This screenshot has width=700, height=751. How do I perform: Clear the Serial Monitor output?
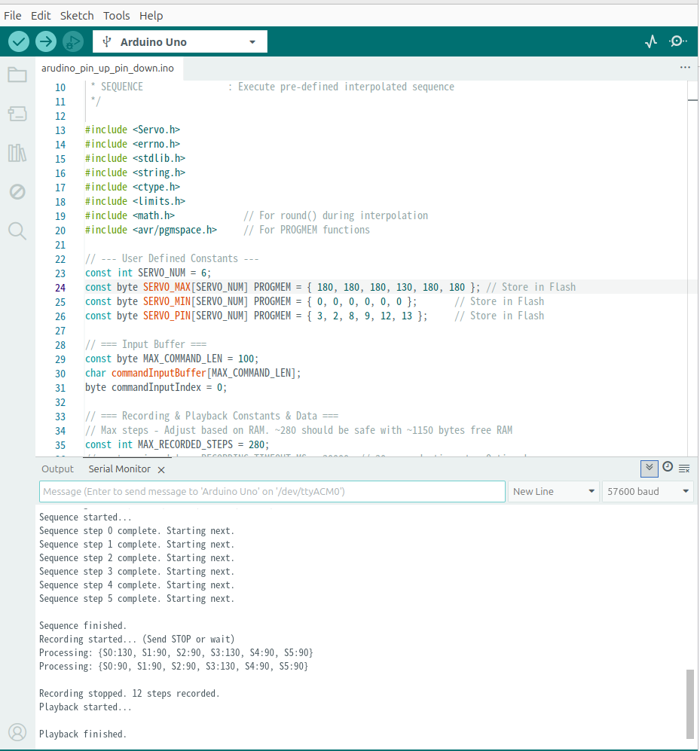tap(684, 469)
